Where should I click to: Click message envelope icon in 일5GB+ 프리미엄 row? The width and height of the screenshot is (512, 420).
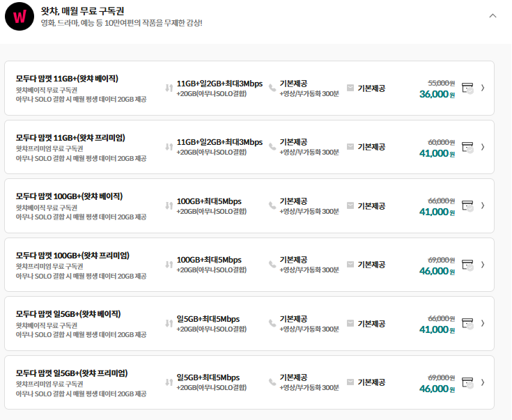[x=350, y=382]
